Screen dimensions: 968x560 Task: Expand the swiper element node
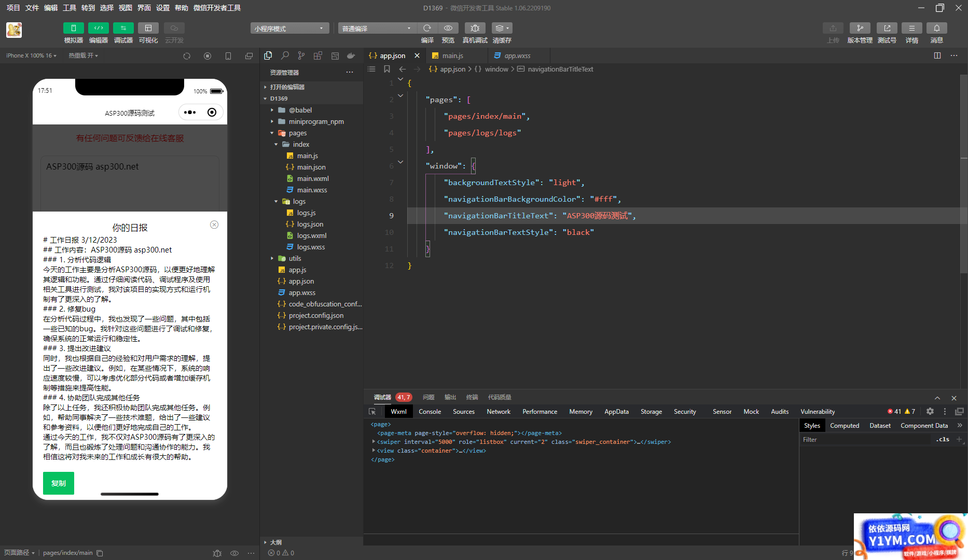click(x=374, y=442)
